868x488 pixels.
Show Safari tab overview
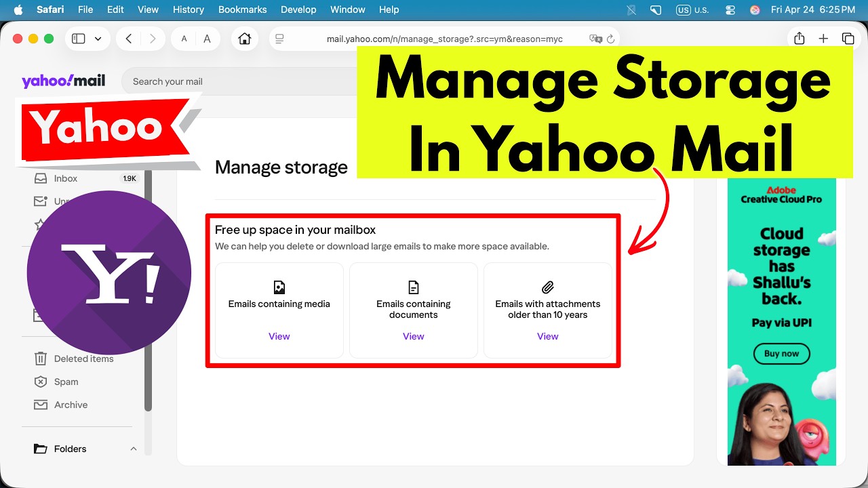pyautogui.click(x=848, y=39)
